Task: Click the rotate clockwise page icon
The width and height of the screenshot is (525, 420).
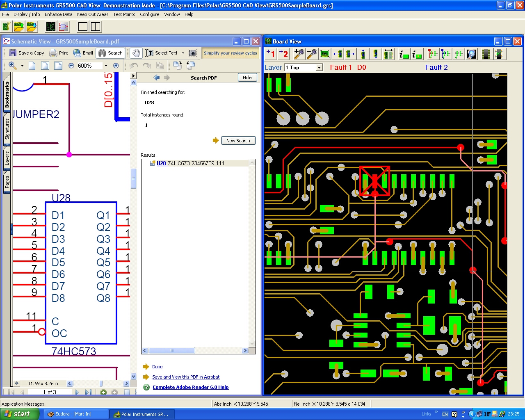Action: (x=178, y=66)
